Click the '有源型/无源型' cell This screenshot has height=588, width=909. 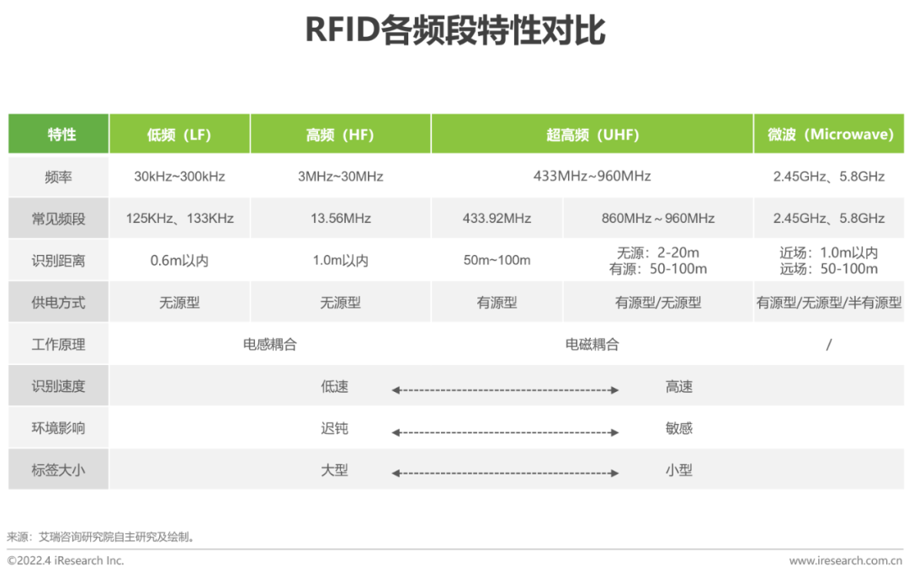point(658,302)
